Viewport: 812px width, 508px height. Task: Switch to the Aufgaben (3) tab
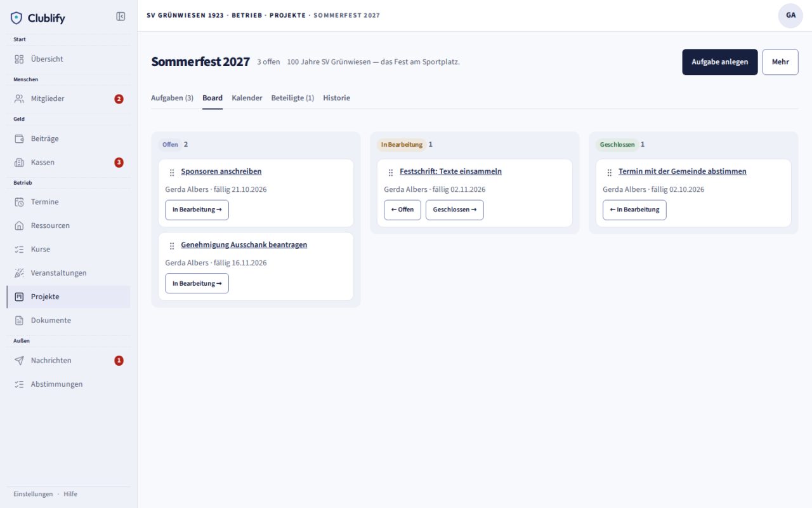pyautogui.click(x=172, y=98)
